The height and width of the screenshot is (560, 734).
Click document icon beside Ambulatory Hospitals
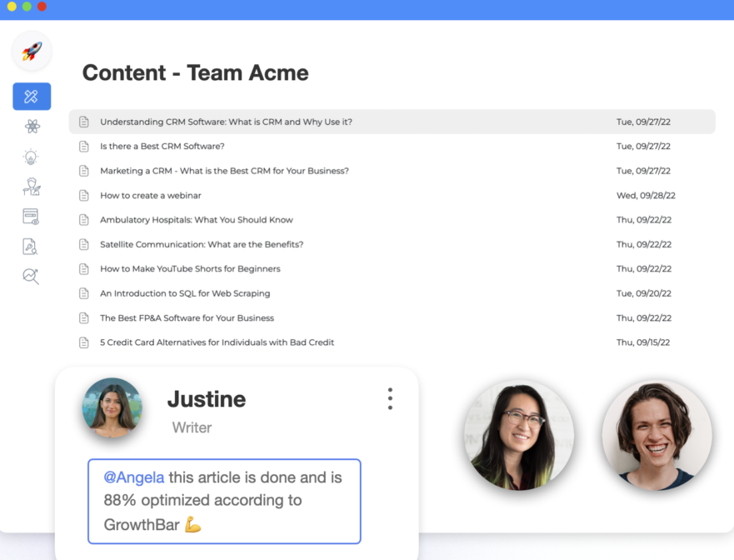84,220
